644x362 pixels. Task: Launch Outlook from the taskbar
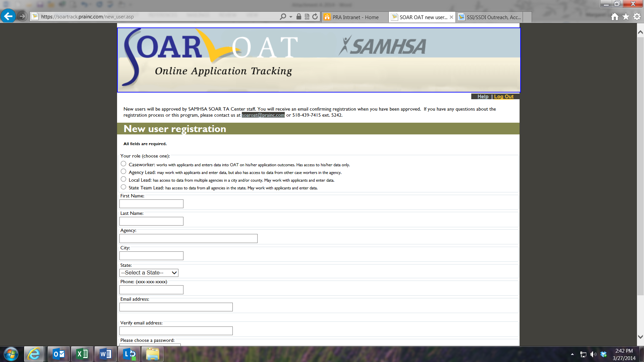click(59, 354)
